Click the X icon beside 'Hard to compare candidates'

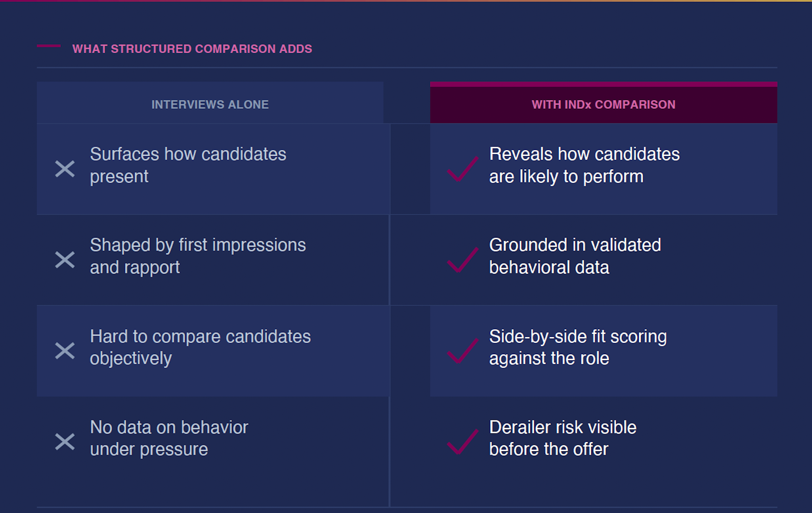tap(65, 351)
